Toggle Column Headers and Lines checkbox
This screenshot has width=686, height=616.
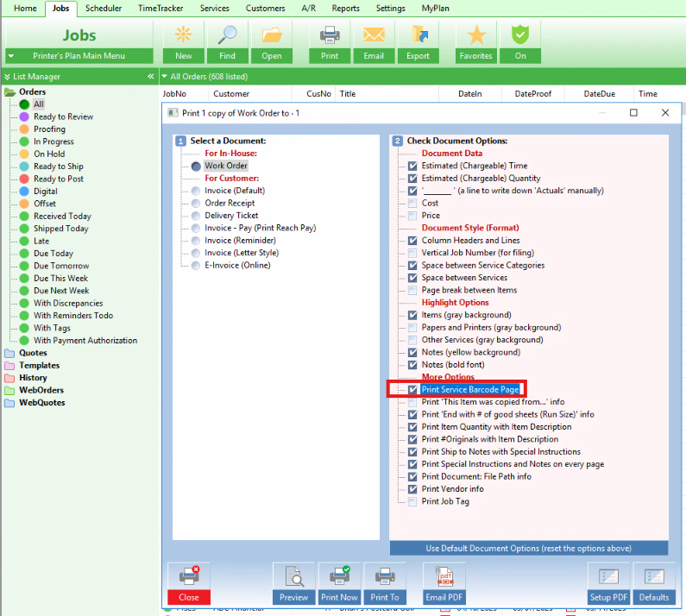pos(412,241)
